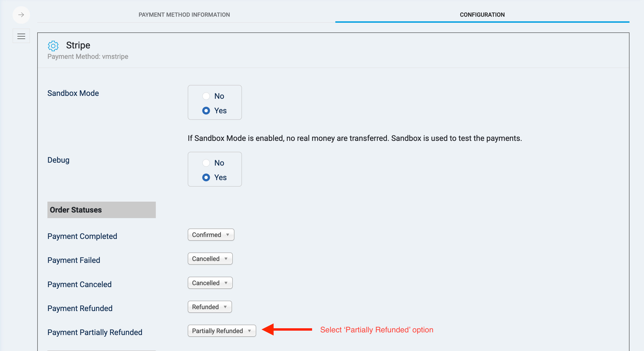Expand the Payment Canceled status dropdown
This screenshot has height=351, width=644.
210,283
